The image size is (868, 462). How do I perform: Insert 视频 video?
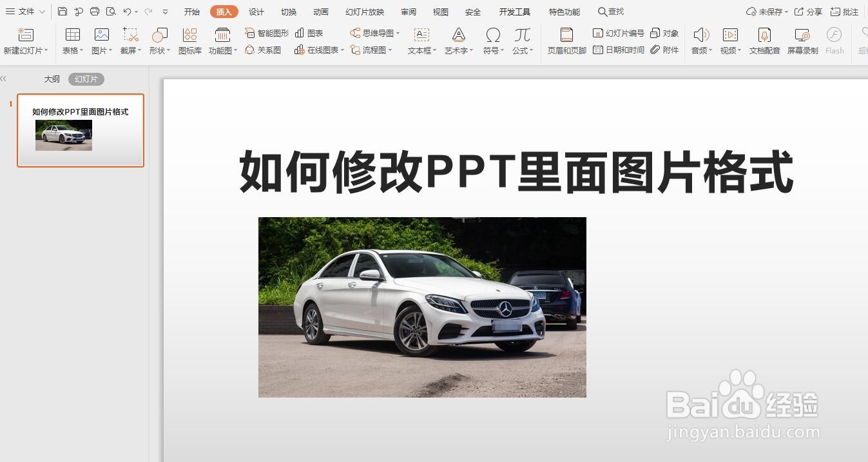coord(730,41)
